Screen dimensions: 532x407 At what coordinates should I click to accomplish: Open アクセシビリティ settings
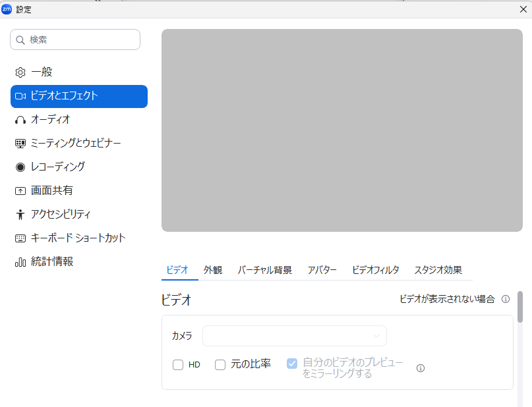[79, 215]
